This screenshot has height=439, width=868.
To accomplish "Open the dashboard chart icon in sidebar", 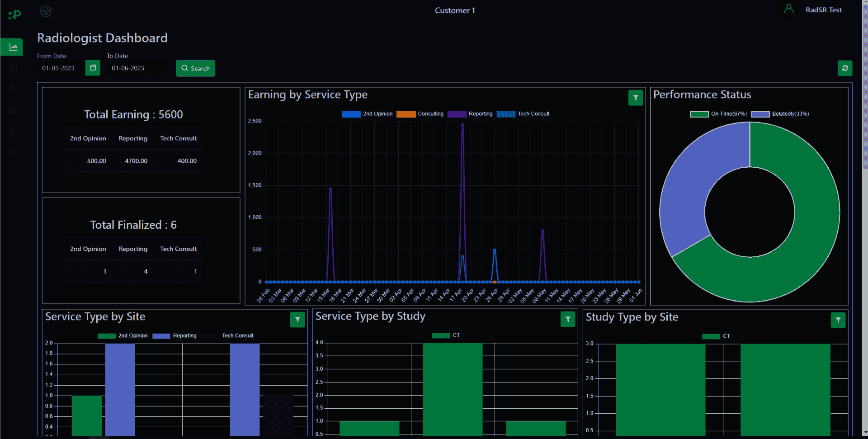I will pos(13,47).
